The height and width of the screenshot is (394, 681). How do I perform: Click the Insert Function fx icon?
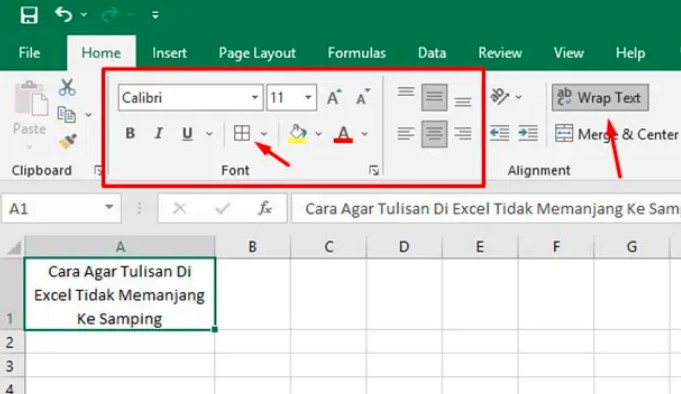click(x=264, y=209)
